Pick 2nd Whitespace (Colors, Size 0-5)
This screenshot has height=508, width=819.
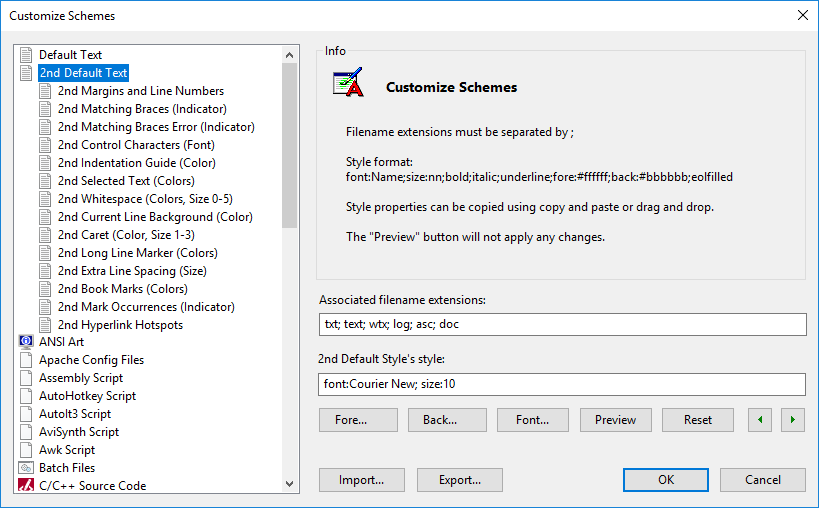click(145, 199)
